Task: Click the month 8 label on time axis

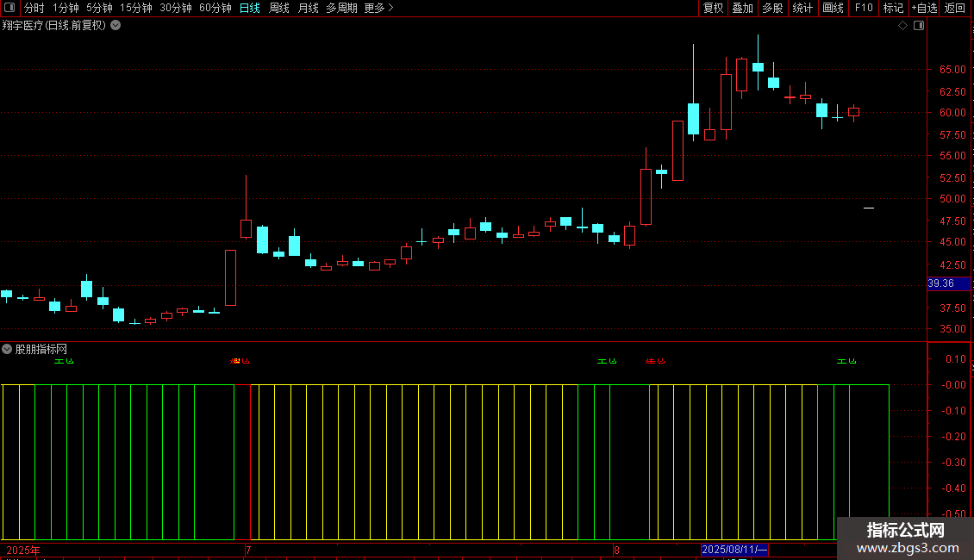Action: point(616,550)
